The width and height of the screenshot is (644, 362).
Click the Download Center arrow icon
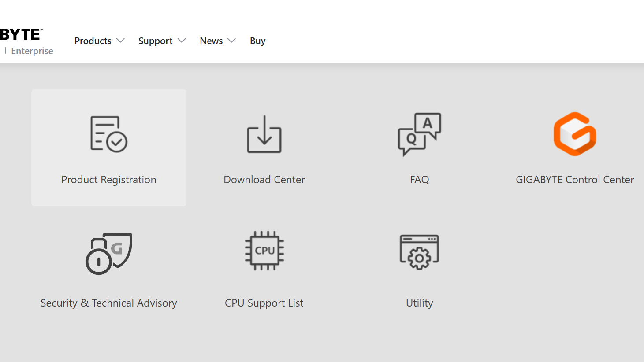click(x=264, y=134)
